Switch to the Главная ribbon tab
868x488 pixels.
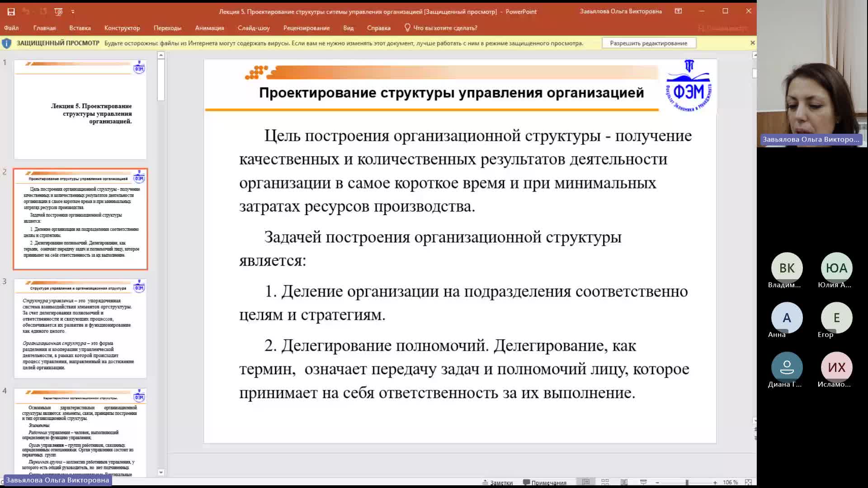tap(44, 28)
